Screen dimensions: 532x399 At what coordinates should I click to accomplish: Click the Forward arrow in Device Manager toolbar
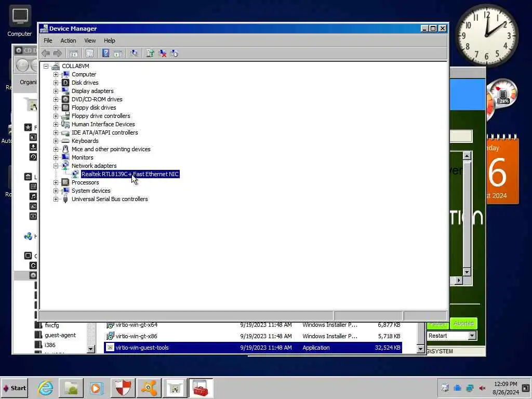coord(58,54)
